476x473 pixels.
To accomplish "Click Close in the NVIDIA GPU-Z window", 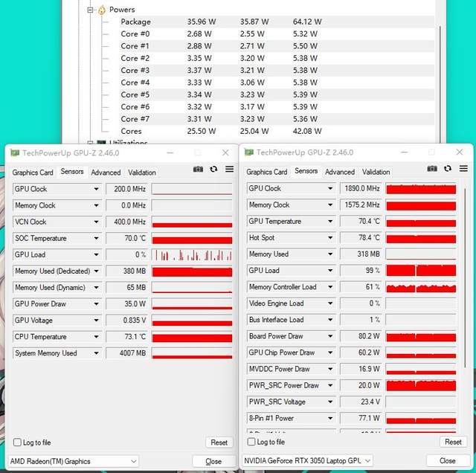I will point(448,461).
